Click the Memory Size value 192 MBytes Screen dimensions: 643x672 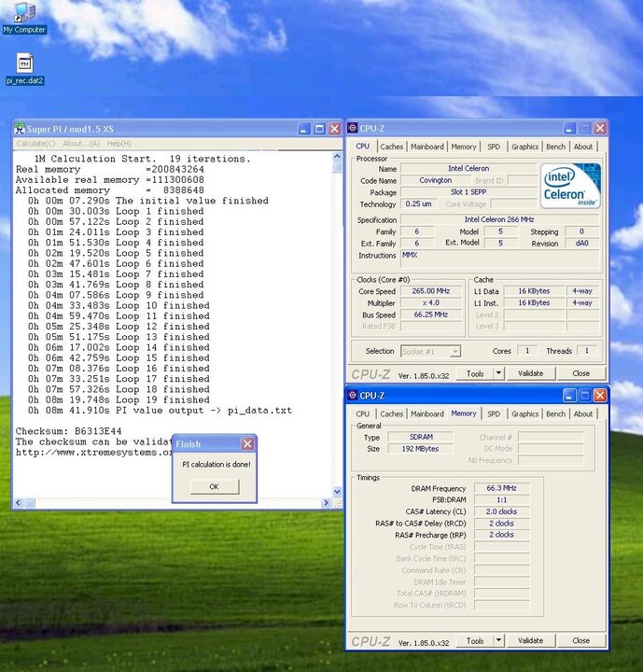click(x=421, y=449)
